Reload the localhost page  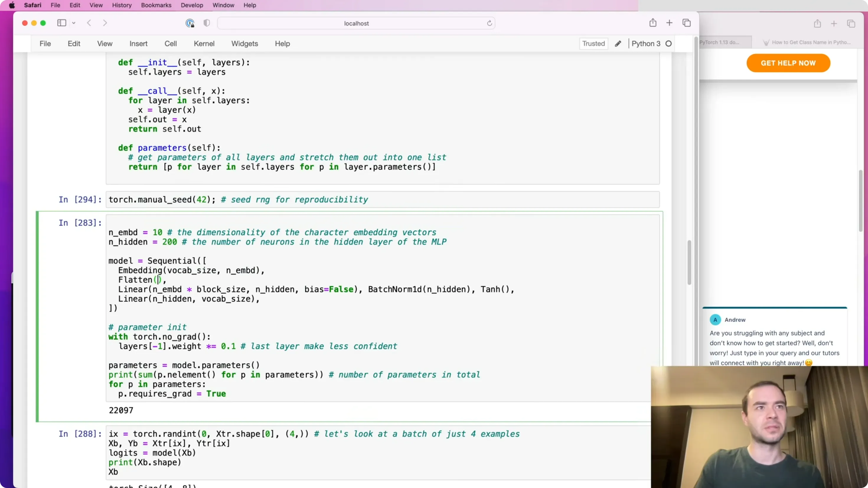click(489, 23)
